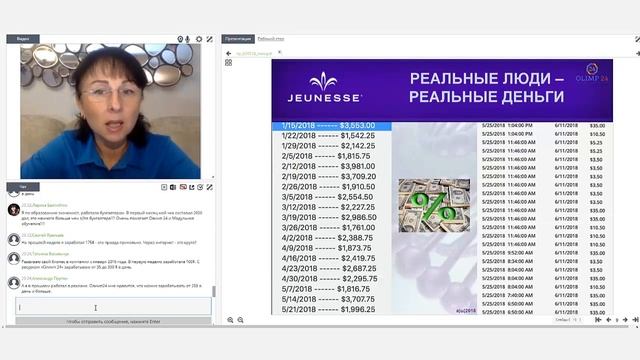Go to the next slide
The image size is (640, 360).
pyautogui.click(x=625, y=320)
